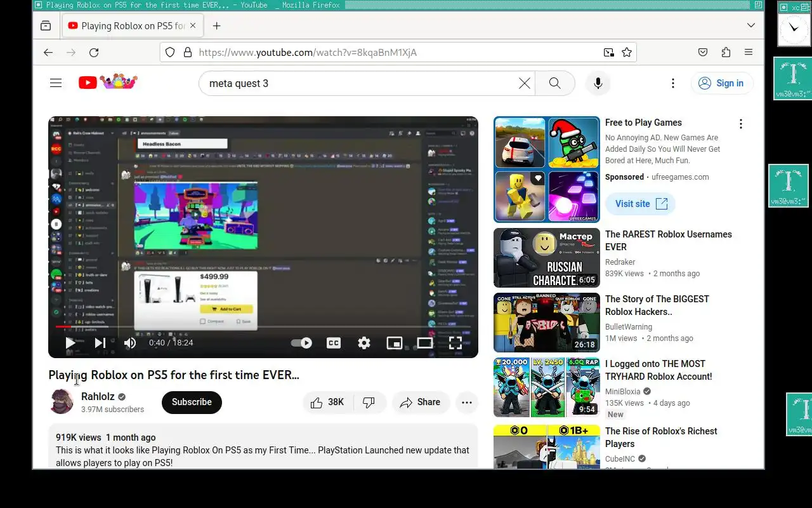The height and width of the screenshot is (508, 812).
Task: Mute the video volume
Action: point(130,343)
